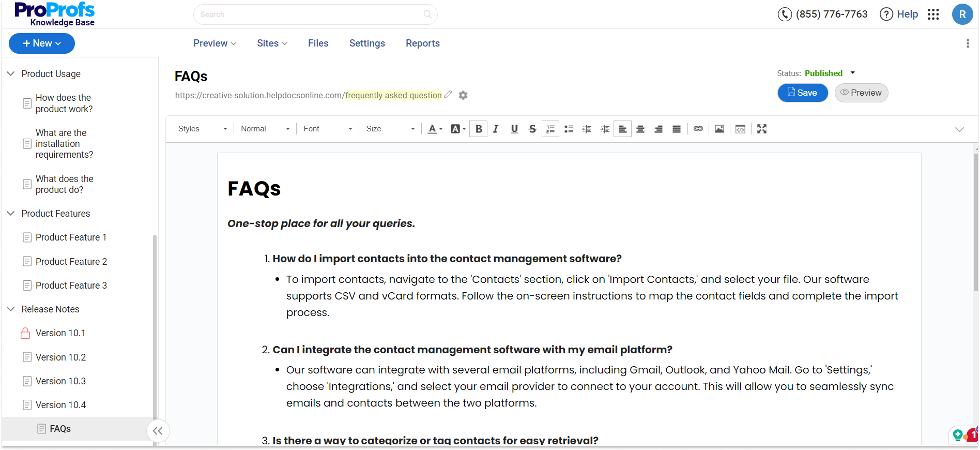Edit the page URL pencil icon
This screenshot has width=980, height=450.
pos(448,95)
